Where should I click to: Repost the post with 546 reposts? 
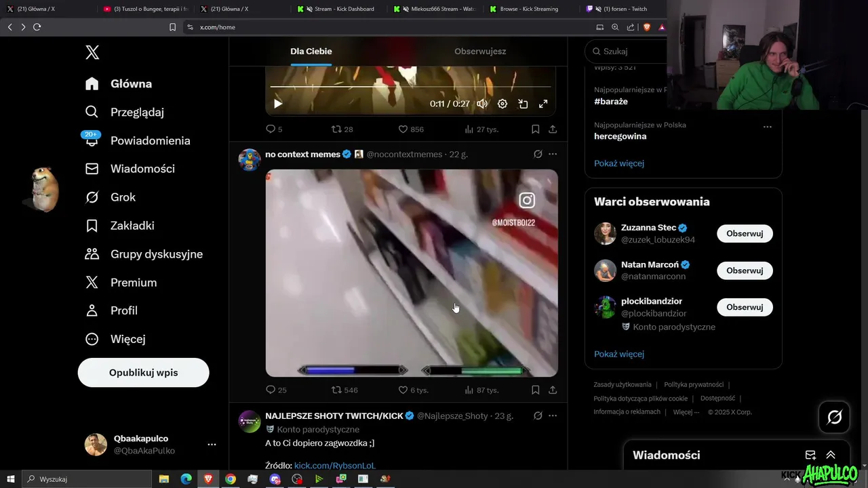point(344,390)
